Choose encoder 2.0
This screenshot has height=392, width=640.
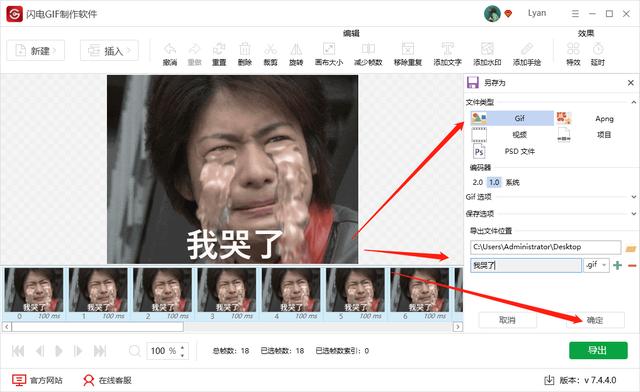click(x=478, y=183)
